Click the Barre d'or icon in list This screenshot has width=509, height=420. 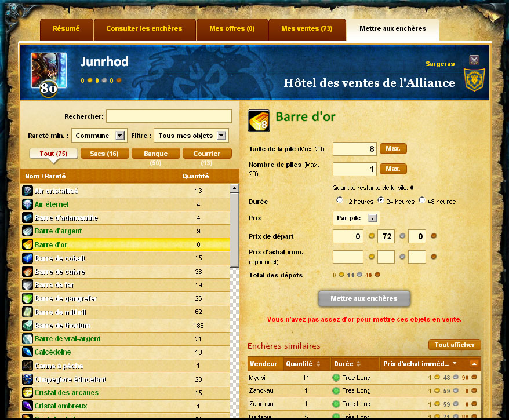click(27, 244)
